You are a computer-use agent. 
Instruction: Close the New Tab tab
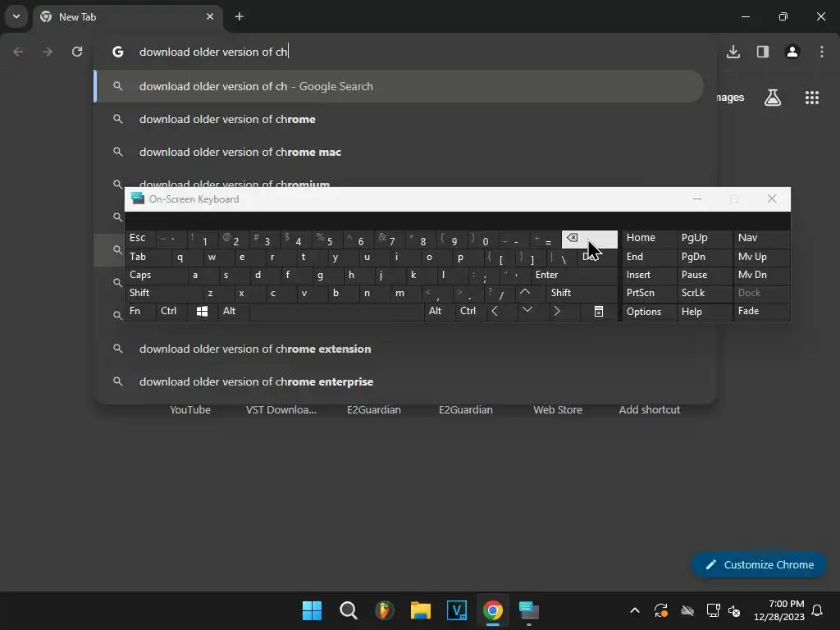(x=210, y=16)
